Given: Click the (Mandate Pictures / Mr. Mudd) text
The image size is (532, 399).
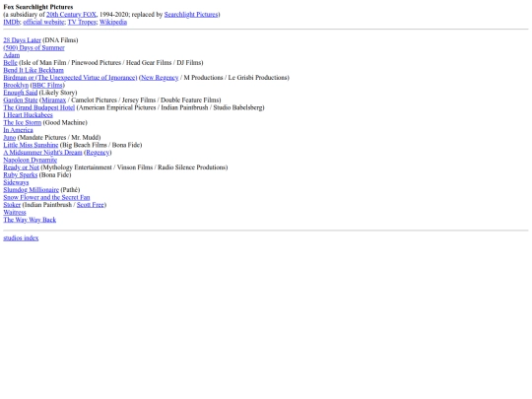Looking at the screenshot, I should (59, 137).
